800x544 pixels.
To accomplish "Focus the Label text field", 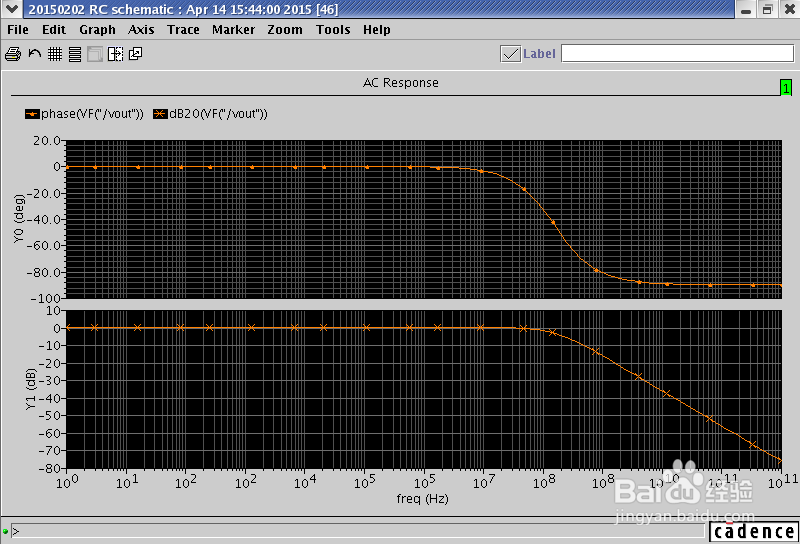I will pos(677,53).
